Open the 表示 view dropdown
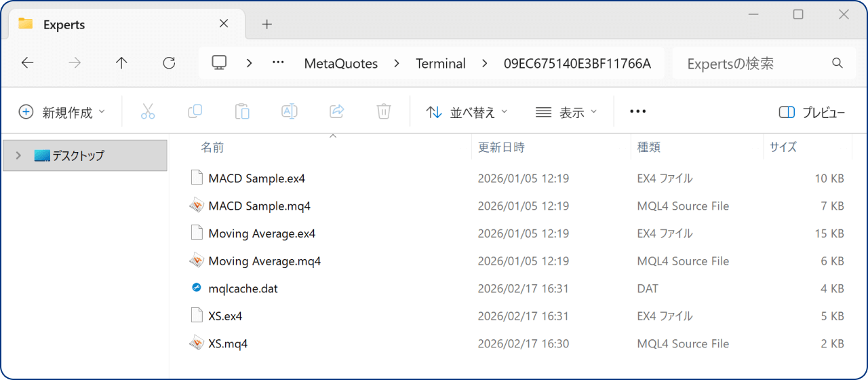 [566, 112]
